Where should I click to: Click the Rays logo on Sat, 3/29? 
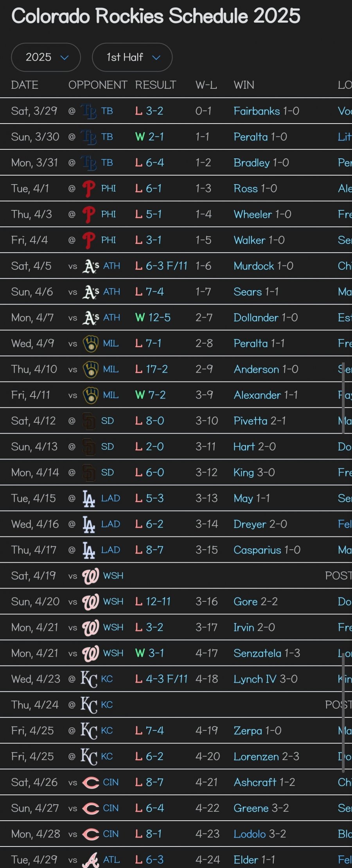(89, 111)
